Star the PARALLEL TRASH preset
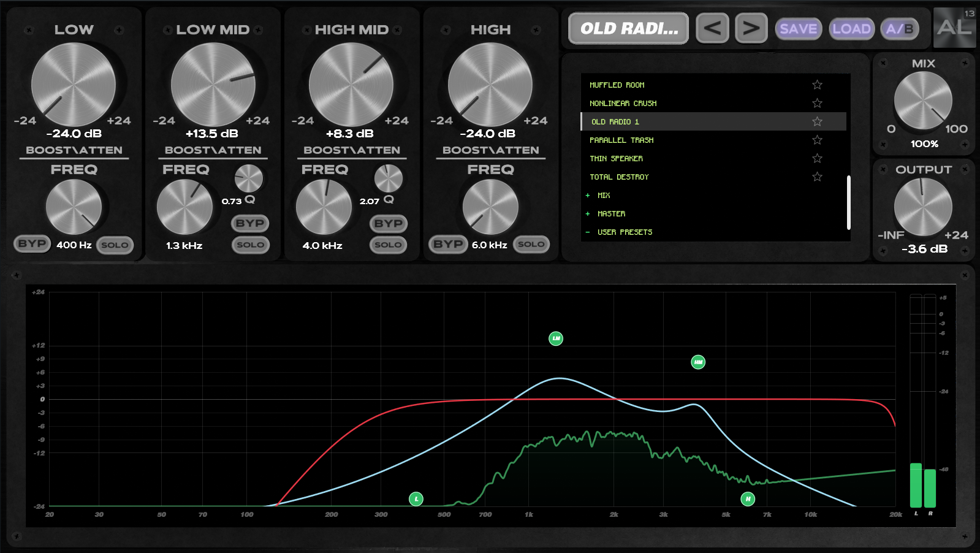The image size is (980, 553). (817, 140)
